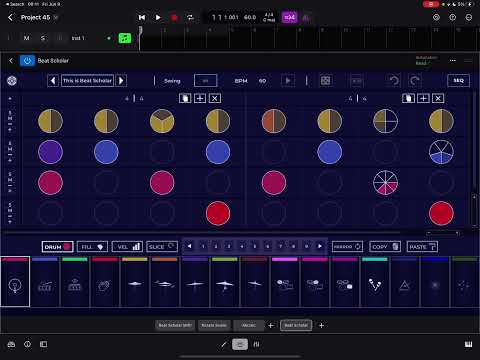Image resolution: width=480 pixels, height=360 pixels.
Task: Select the eight-slice pink beat circle
Action: [385, 183]
